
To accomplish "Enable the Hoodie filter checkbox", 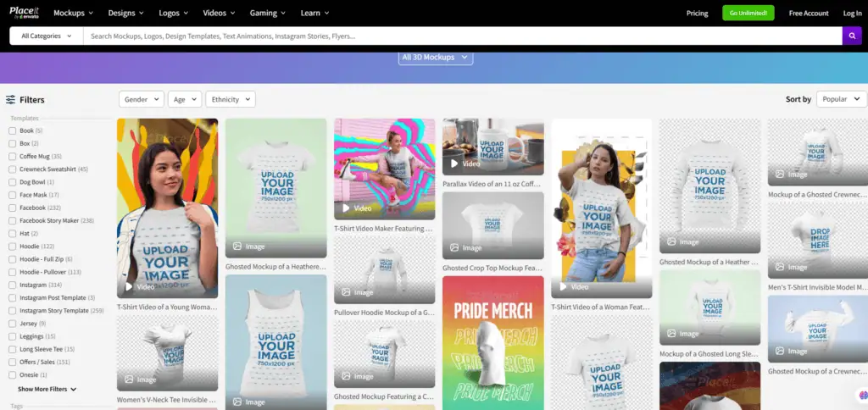I will point(12,247).
